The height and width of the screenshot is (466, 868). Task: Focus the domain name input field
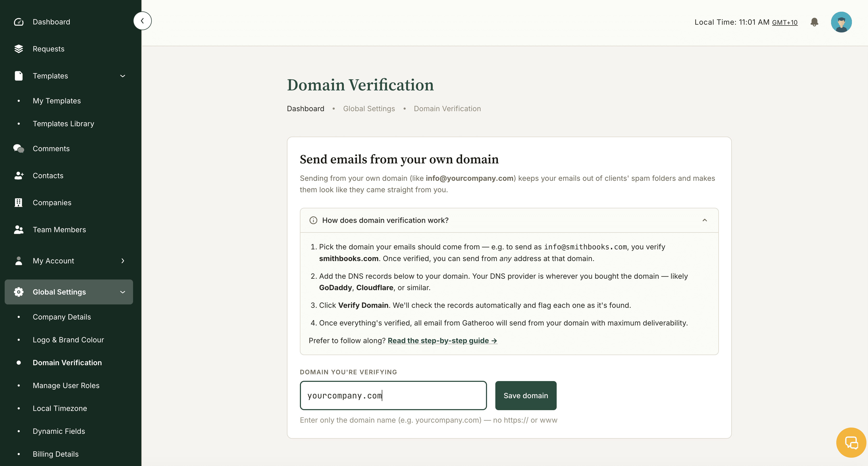[393, 396]
